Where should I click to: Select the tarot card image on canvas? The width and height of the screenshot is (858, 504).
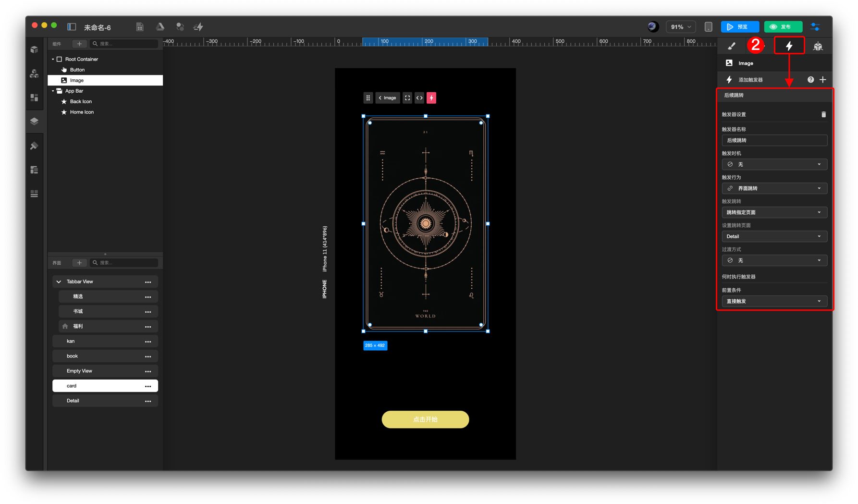[x=426, y=224]
